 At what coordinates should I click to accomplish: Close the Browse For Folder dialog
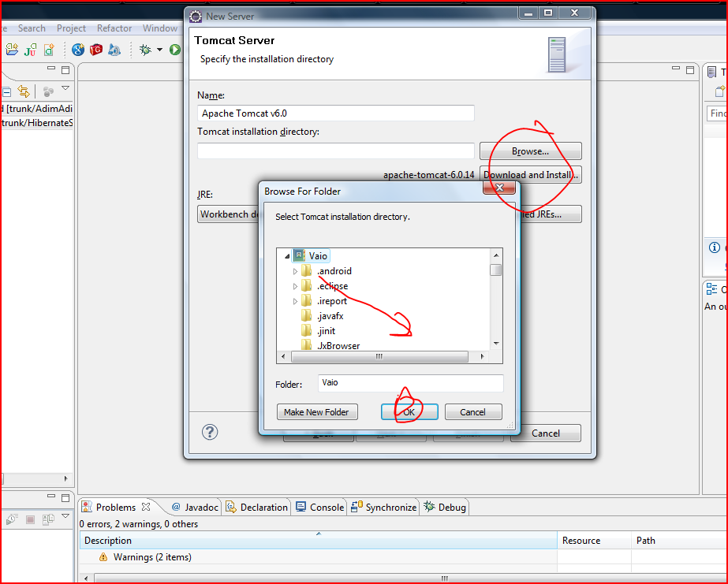pos(499,188)
